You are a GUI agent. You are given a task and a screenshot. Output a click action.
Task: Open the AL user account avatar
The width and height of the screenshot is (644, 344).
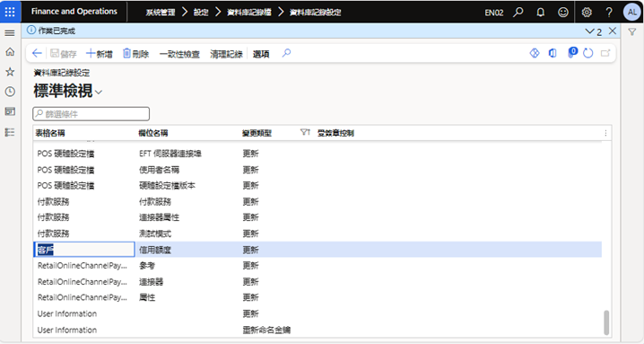[x=631, y=12]
